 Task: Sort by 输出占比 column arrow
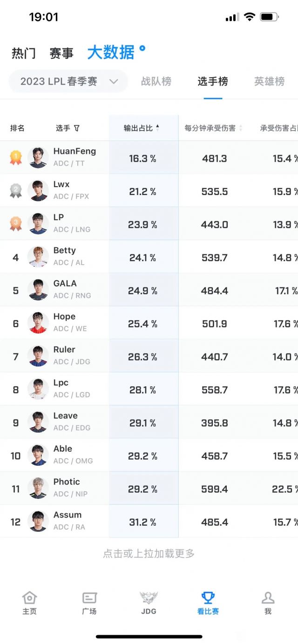tap(157, 128)
